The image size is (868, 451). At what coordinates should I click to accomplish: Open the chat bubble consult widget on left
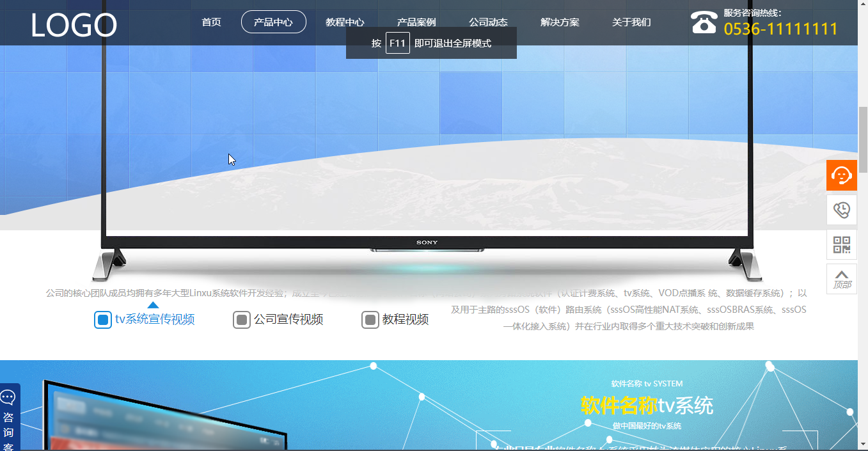click(x=9, y=416)
